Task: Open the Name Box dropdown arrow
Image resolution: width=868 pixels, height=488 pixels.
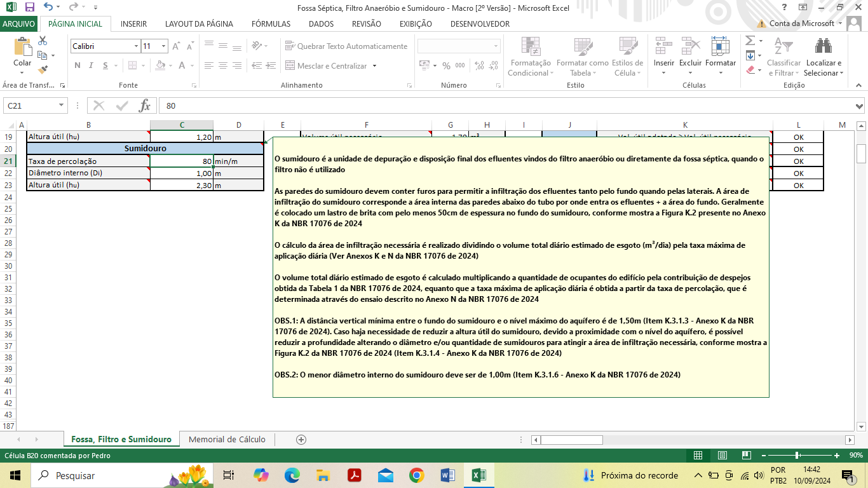Action: click(62, 105)
